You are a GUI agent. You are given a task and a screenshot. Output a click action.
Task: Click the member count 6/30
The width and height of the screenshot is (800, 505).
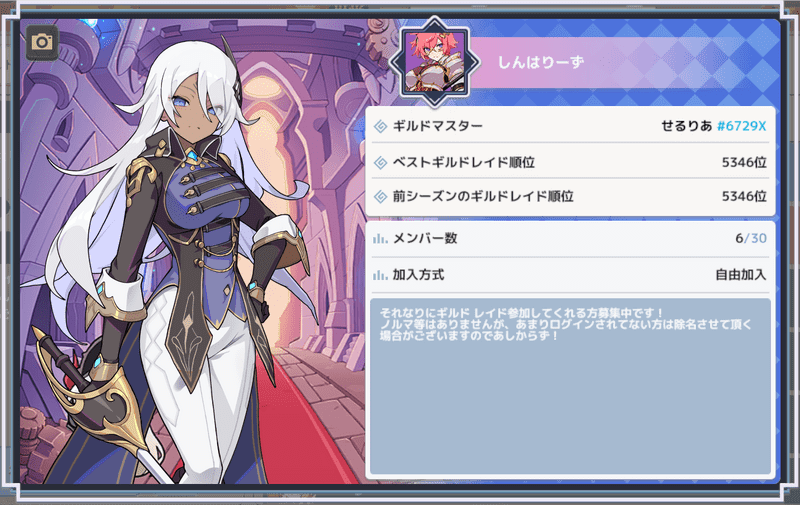751,238
